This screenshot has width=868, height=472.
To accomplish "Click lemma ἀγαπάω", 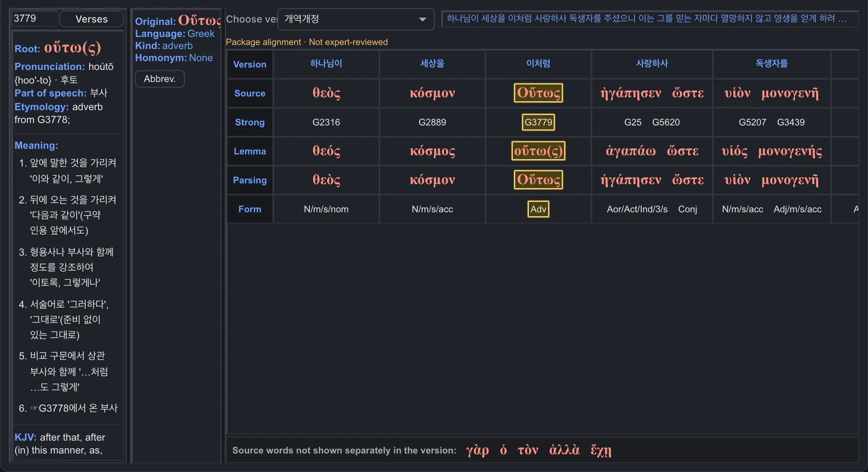I will coord(631,151).
